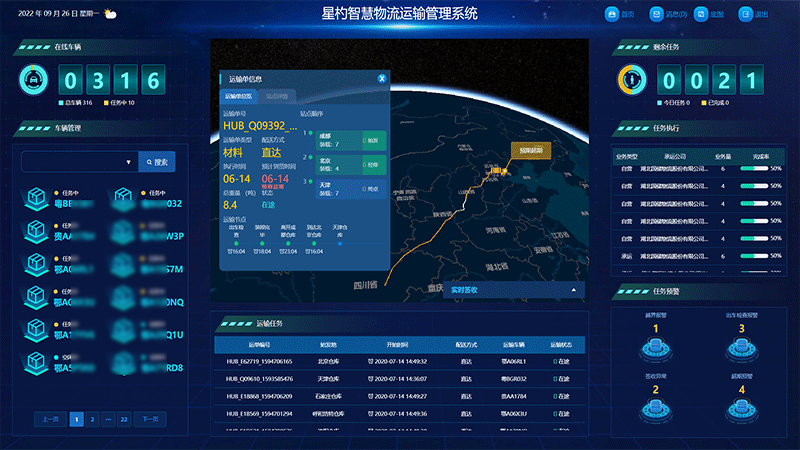
Task: Click the online vehicles car gauge icon
Action: coord(32,79)
